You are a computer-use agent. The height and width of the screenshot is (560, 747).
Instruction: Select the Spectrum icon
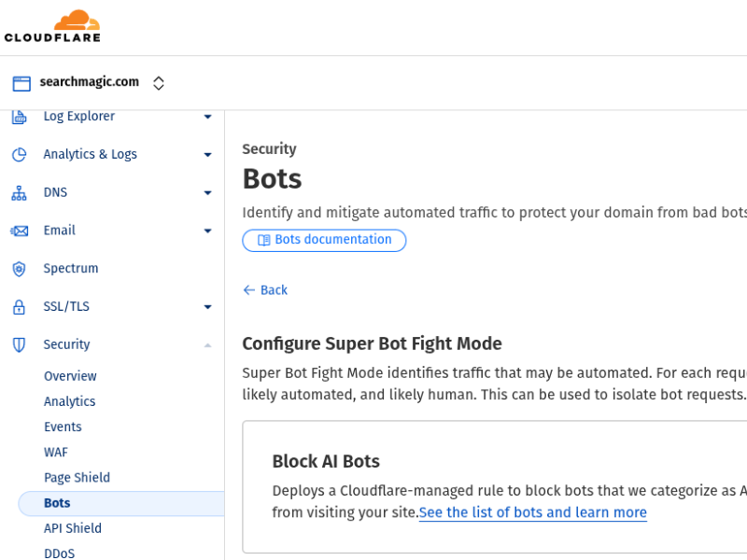coord(21,268)
